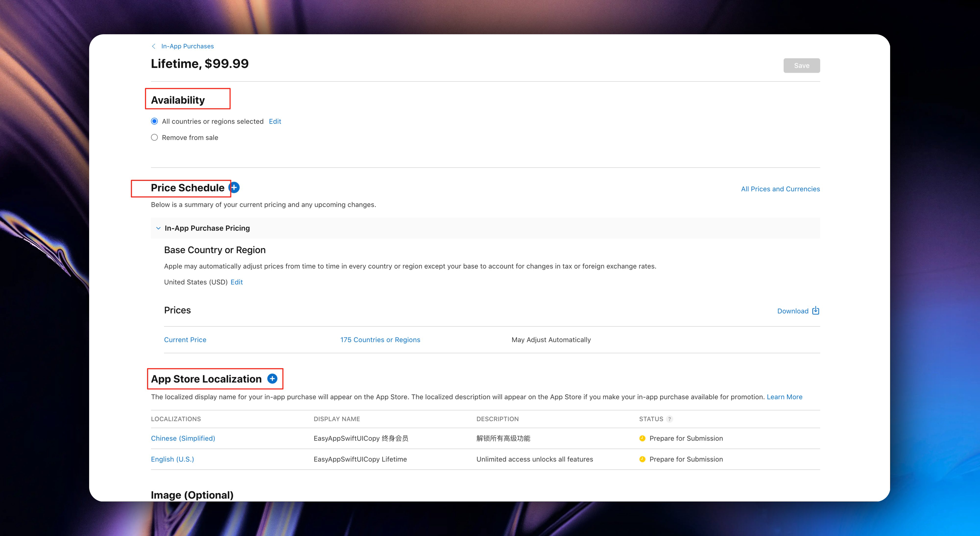The height and width of the screenshot is (536, 980).
Task: Click the back chevron beside In-App Purchases
Action: tap(154, 46)
